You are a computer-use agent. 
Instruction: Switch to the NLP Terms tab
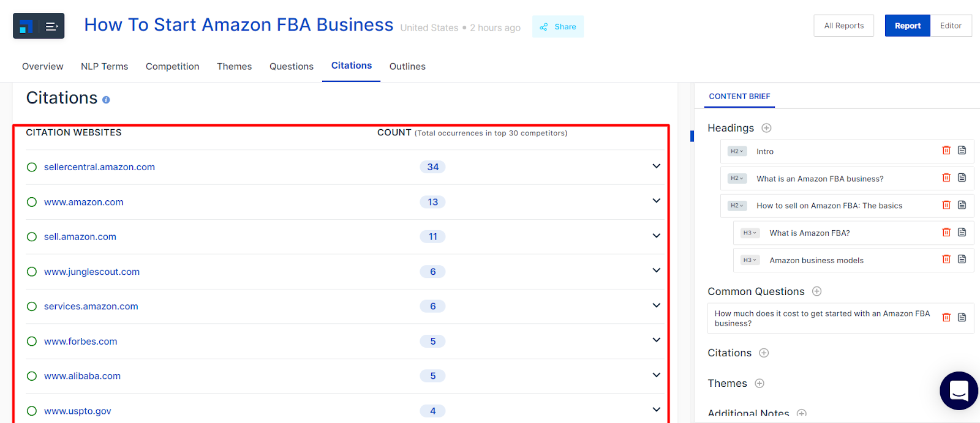(105, 66)
